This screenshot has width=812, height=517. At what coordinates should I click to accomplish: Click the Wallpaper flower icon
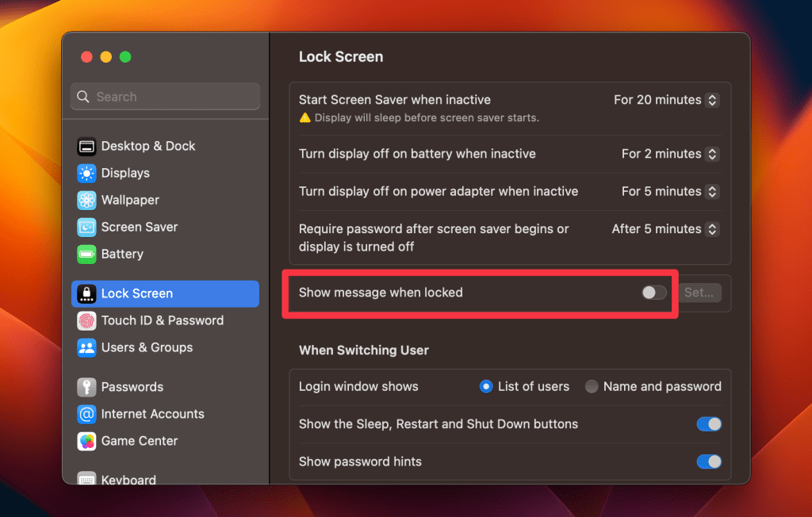86,200
